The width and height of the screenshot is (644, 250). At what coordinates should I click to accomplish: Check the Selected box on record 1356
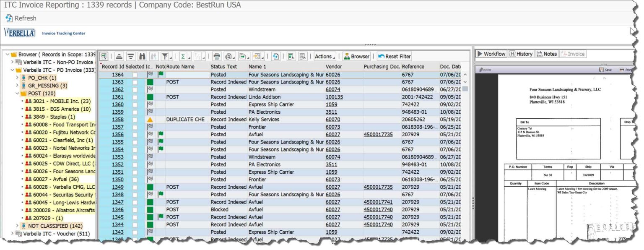click(x=135, y=134)
